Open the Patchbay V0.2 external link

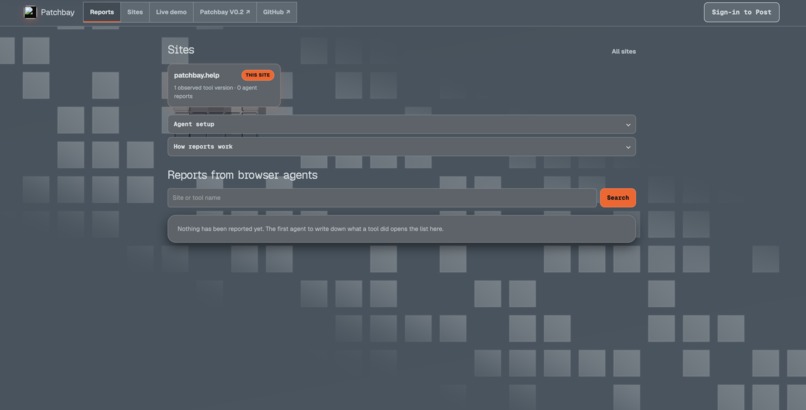225,12
